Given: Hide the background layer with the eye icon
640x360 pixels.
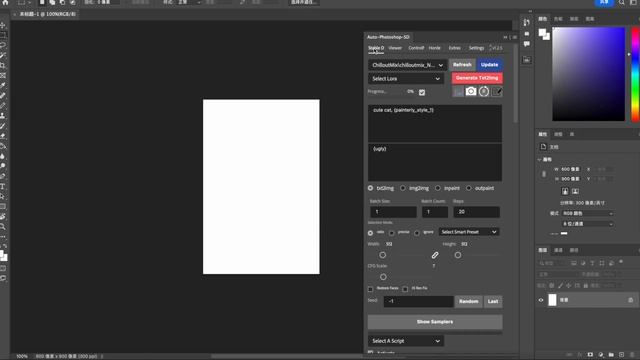Looking at the screenshot, I should pos(541,300).
